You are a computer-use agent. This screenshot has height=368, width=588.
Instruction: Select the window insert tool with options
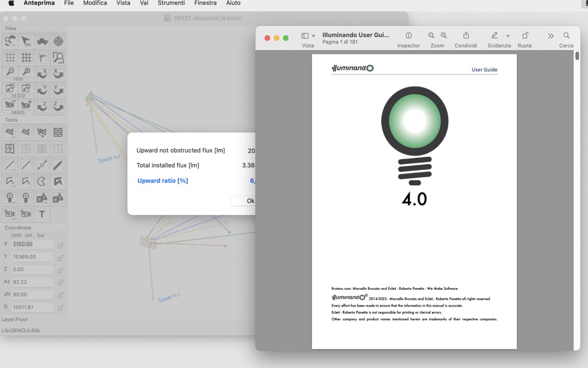point(10,149)
